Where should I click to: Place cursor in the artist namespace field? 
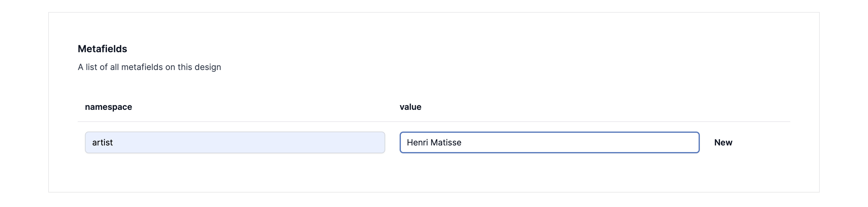tap(235, 143)
